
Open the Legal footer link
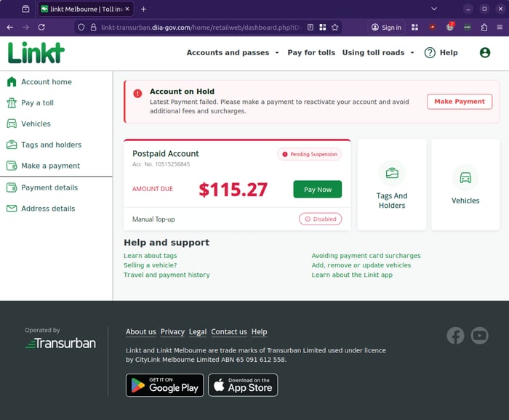click(198, 332)
